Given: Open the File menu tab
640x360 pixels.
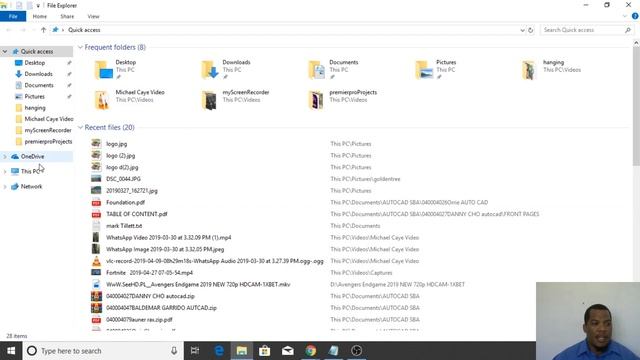Looking at the screenshot, I should click(x=13, y=16).
